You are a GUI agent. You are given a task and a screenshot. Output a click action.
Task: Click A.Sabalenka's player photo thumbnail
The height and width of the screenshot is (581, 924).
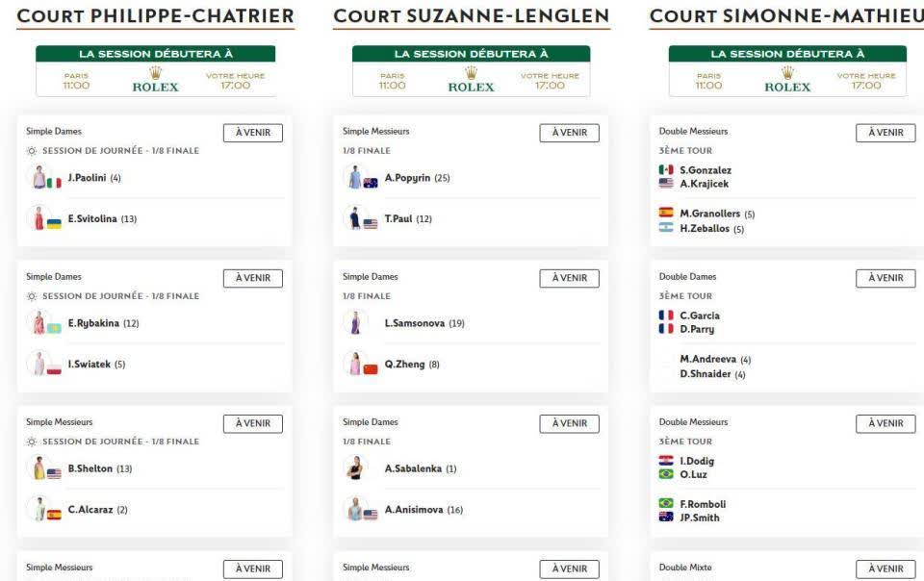[355, 468]
